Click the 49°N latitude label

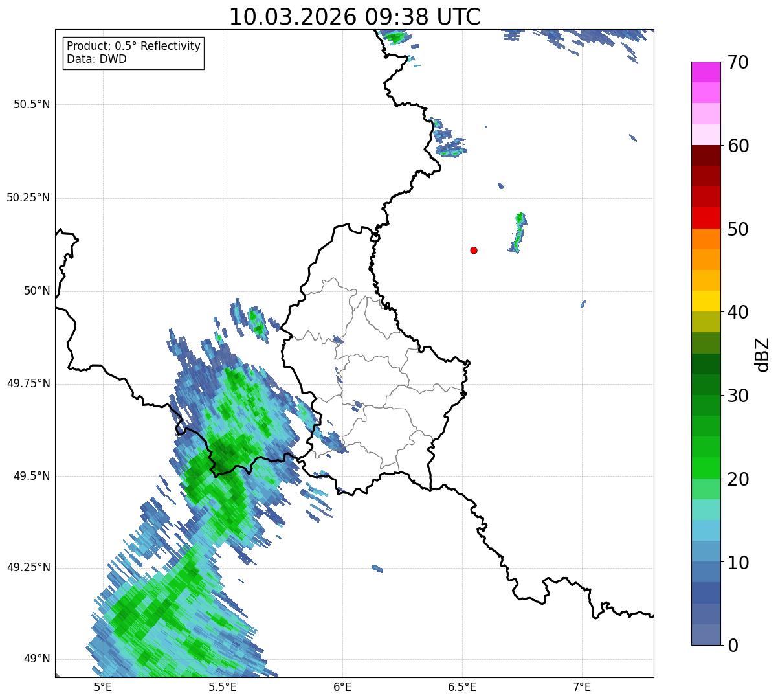tap(37, 659)
